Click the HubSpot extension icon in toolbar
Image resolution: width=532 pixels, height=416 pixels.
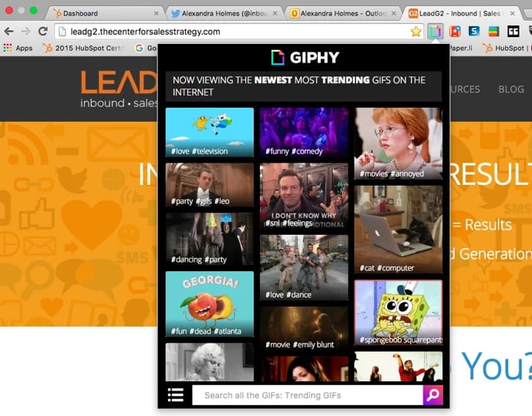tap(455, 32)
